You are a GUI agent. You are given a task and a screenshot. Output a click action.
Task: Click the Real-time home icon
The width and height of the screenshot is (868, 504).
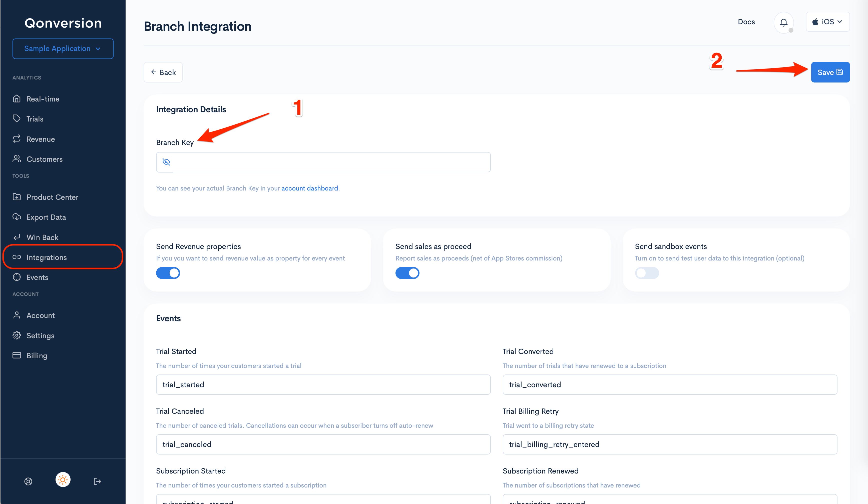[x=17, y=99]
